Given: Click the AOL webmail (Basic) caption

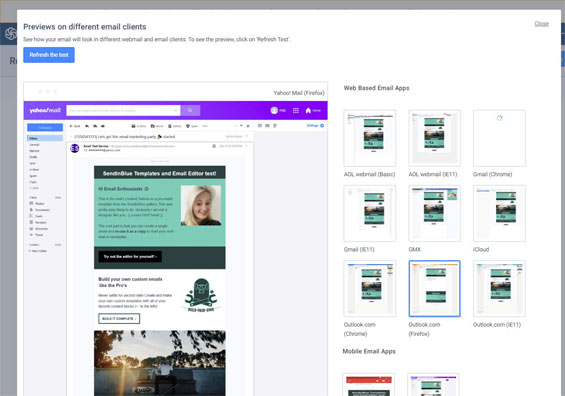Looking at the screenshot, I should point(369,174).
